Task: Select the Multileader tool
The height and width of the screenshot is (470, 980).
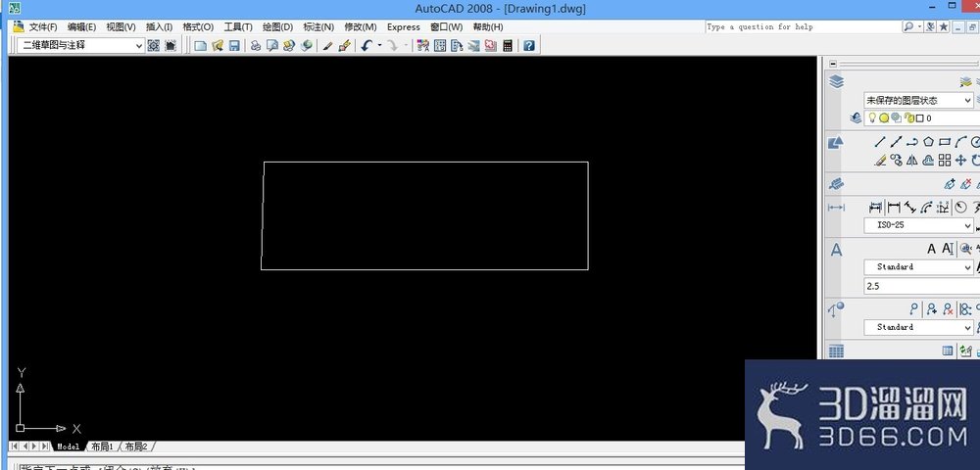Action: point(913,309)
